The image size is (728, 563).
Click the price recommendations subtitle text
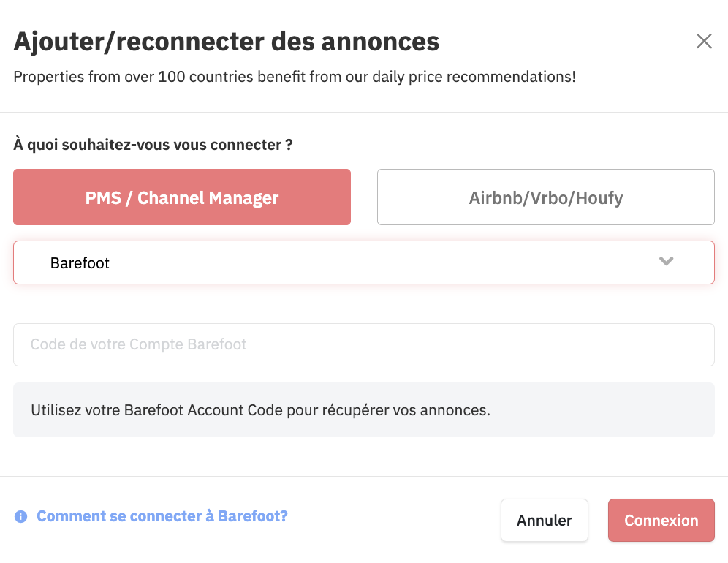(295, 77)
